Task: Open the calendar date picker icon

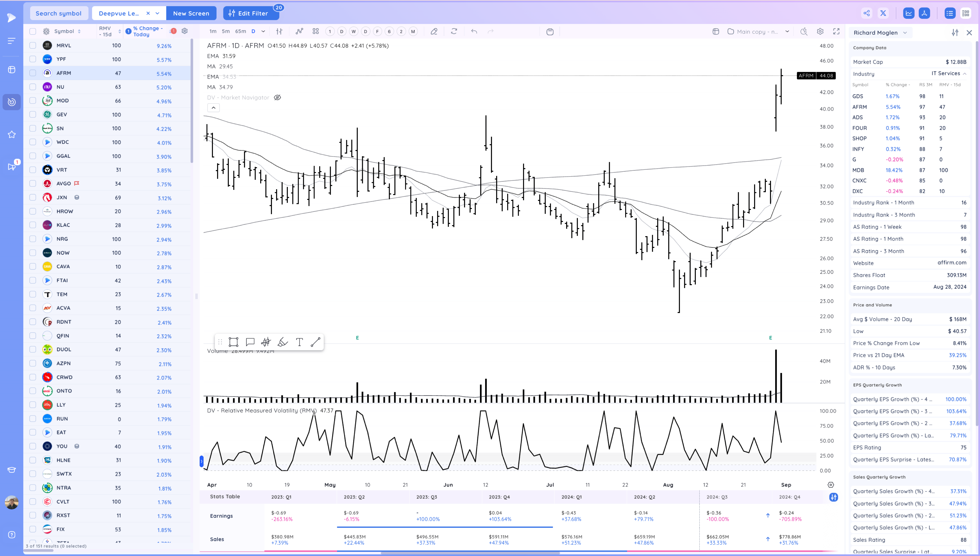Action: point(550,32)
